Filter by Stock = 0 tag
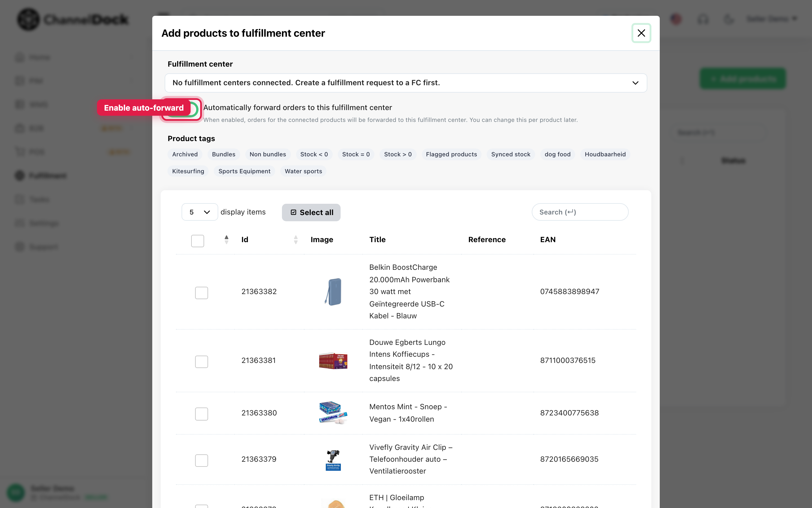 [356, 154]
